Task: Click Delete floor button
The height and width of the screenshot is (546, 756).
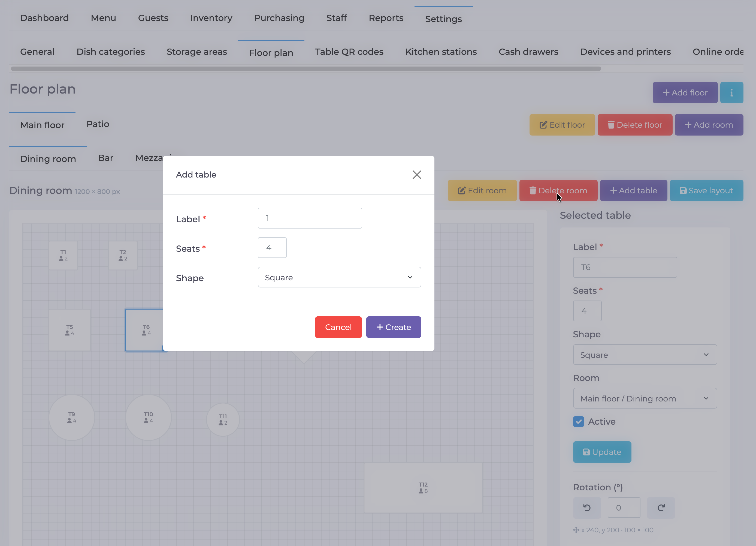Action: coord(635,125)
